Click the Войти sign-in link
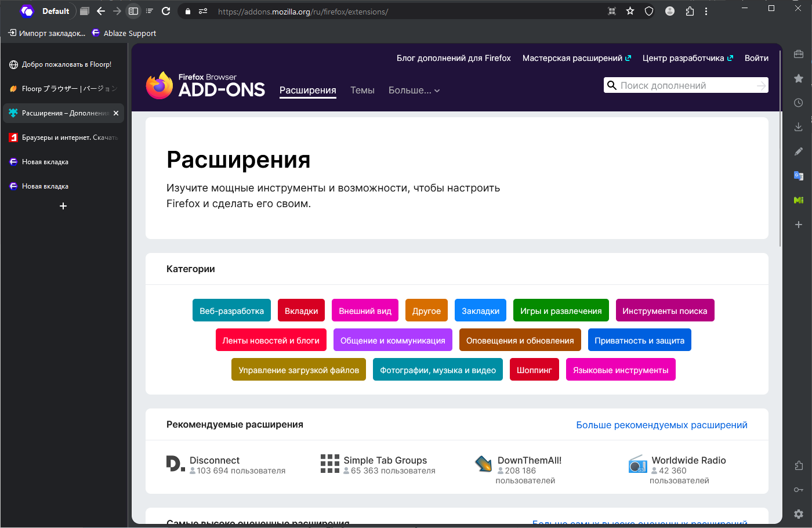This screenshot has width=812, height=528. tap(756, 58)
